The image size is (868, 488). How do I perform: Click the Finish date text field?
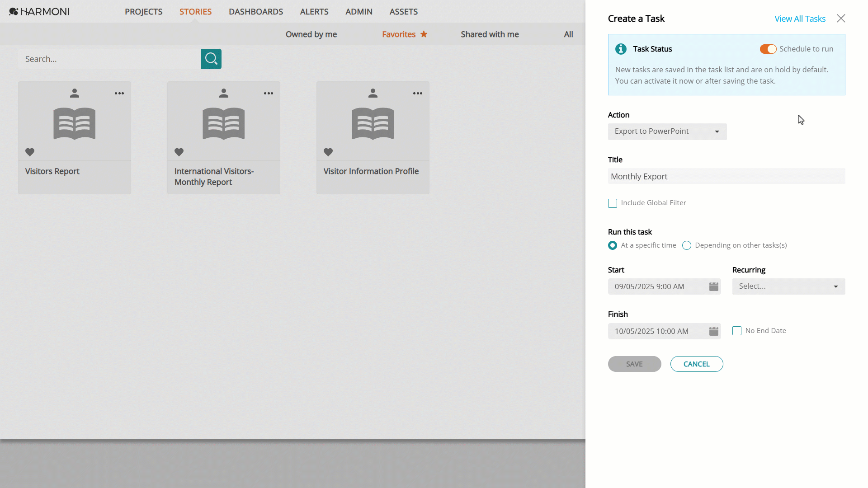click(x=658, y=331)
